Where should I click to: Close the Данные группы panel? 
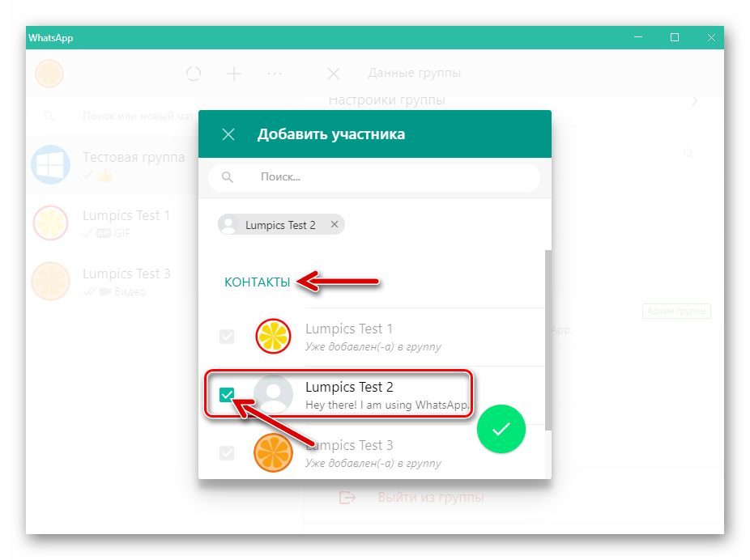[334, 74]
